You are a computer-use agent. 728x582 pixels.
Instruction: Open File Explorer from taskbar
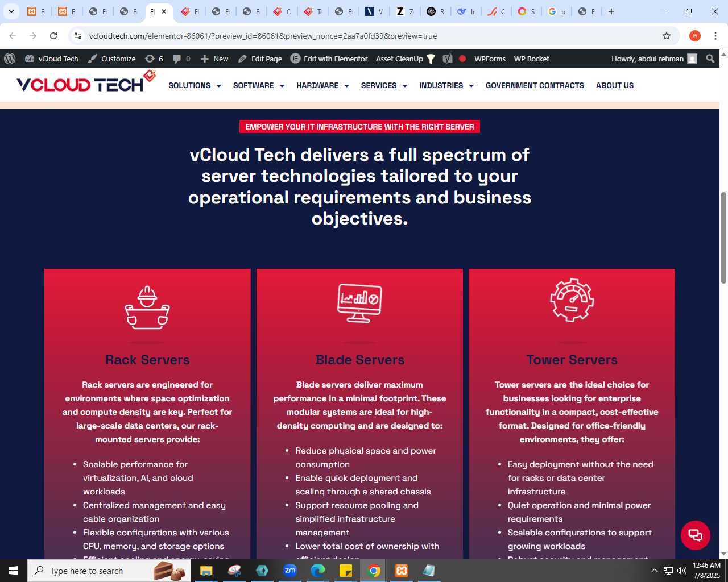pyautogui.click(x=206, y=571)
